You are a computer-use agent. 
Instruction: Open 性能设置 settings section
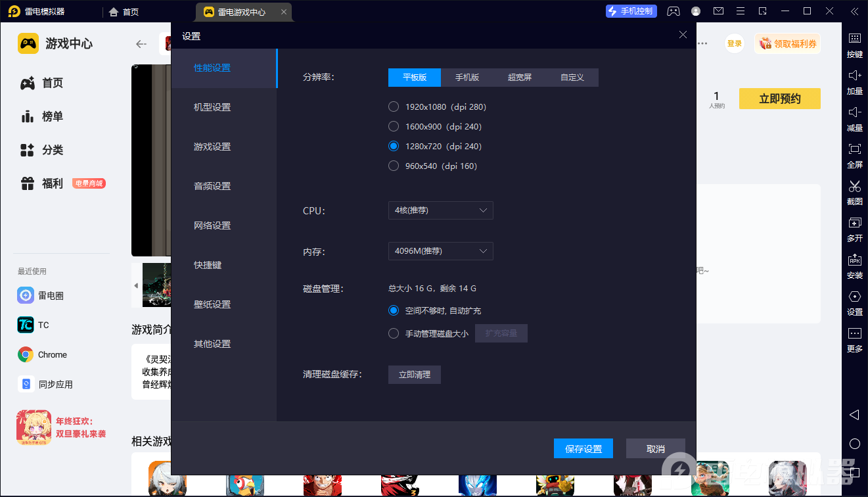point(224,68)
